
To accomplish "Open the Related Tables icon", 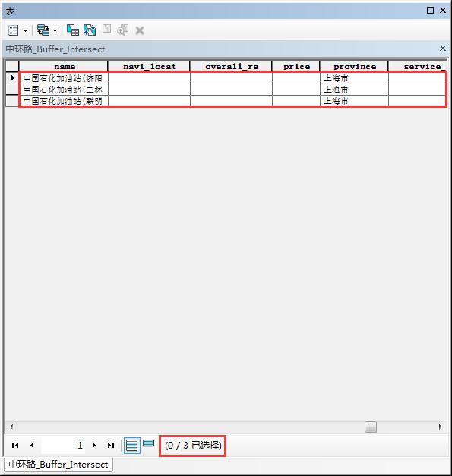I will [x=43, y=30].
